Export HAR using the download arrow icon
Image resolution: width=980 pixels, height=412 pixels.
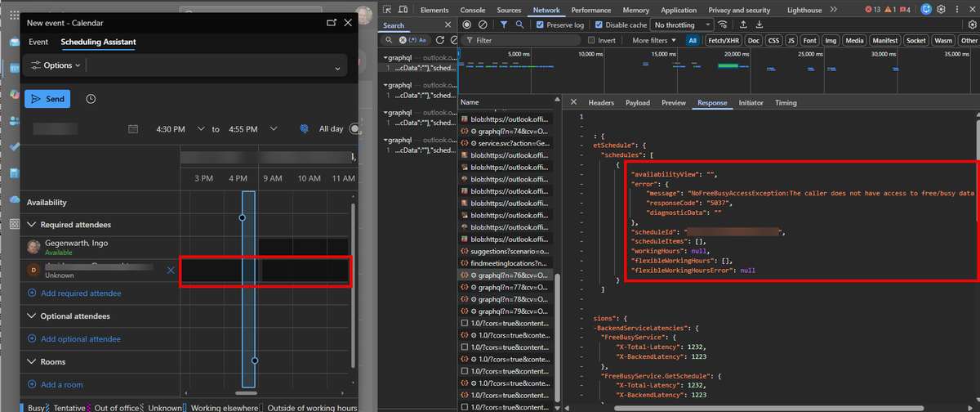[759, 25]
